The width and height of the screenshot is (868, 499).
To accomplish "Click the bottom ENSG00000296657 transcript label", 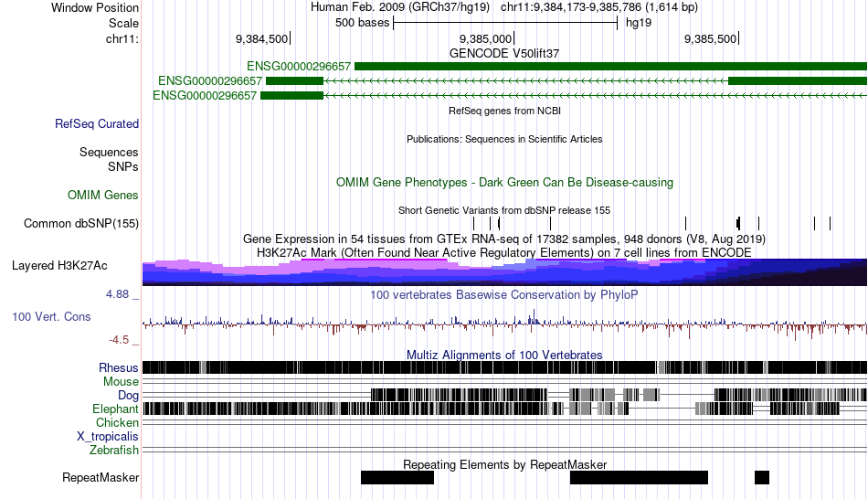I will (x=205, y=95).
